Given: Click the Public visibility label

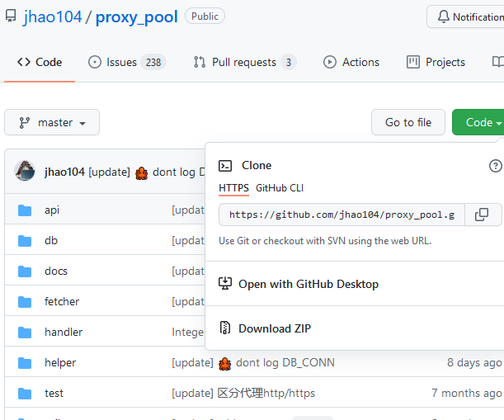Looking at the screenshot, I should tap(205, 16).
